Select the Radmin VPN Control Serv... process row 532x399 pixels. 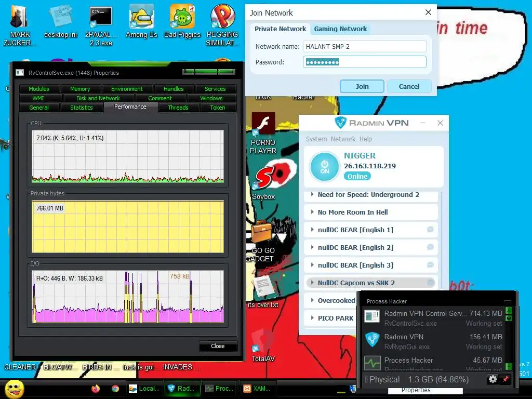(x=434, y=318)
